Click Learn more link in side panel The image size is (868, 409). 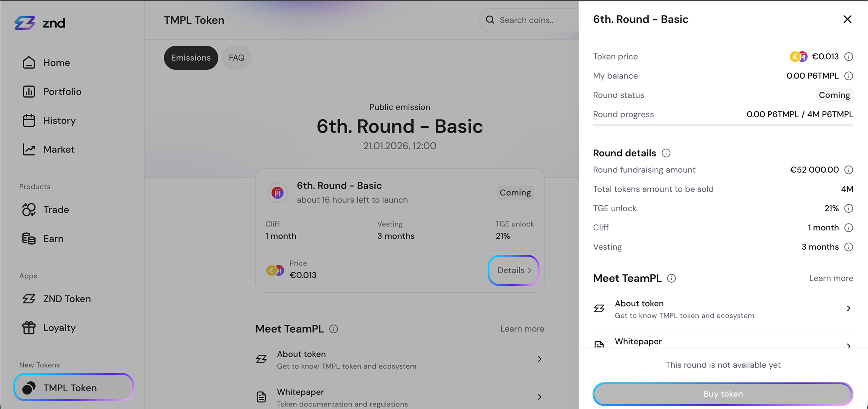tap(831, 278)
